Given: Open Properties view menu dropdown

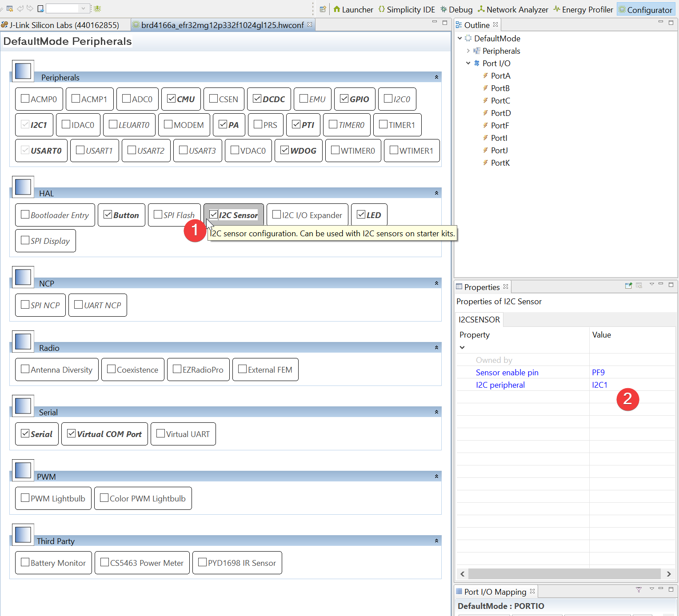Looking at the screenshot, I should click(651, 284).
